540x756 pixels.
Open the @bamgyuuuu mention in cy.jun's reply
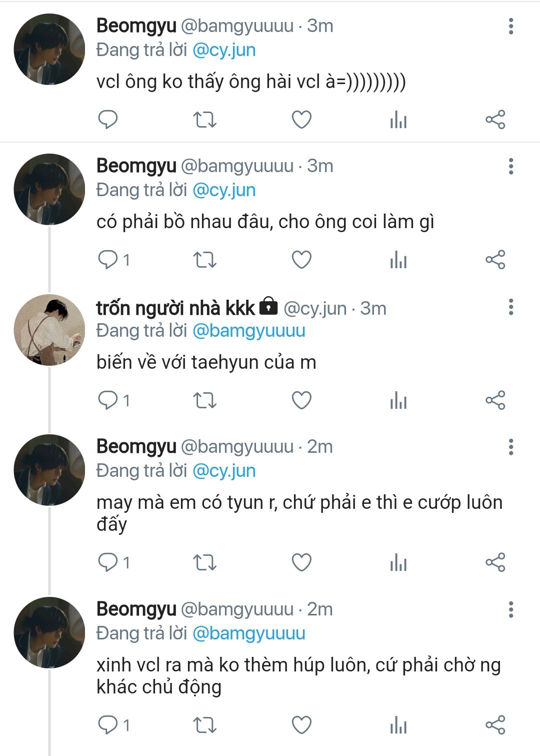point(248,331)
